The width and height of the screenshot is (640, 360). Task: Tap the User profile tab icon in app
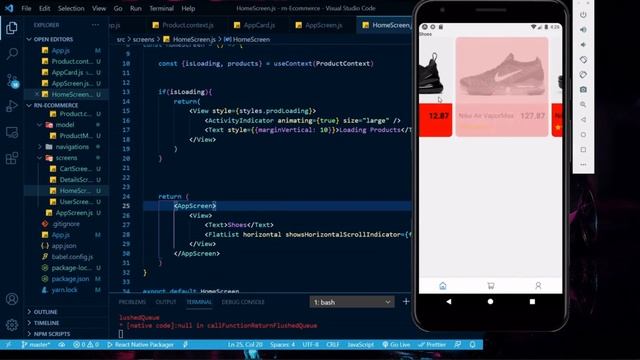(538, 286)
